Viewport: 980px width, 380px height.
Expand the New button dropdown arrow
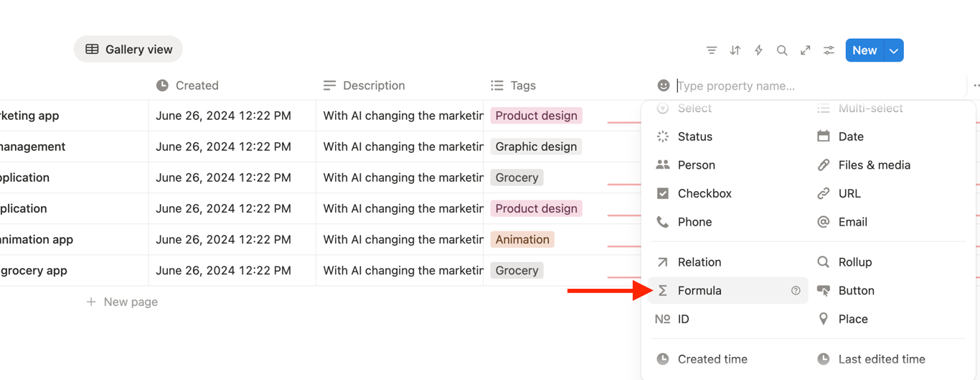894,50
